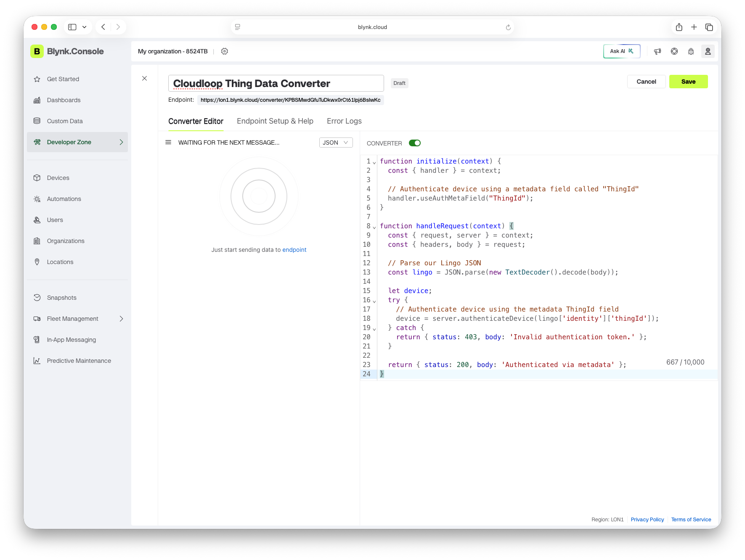Close the converter editor with X

tap(144, 78)
